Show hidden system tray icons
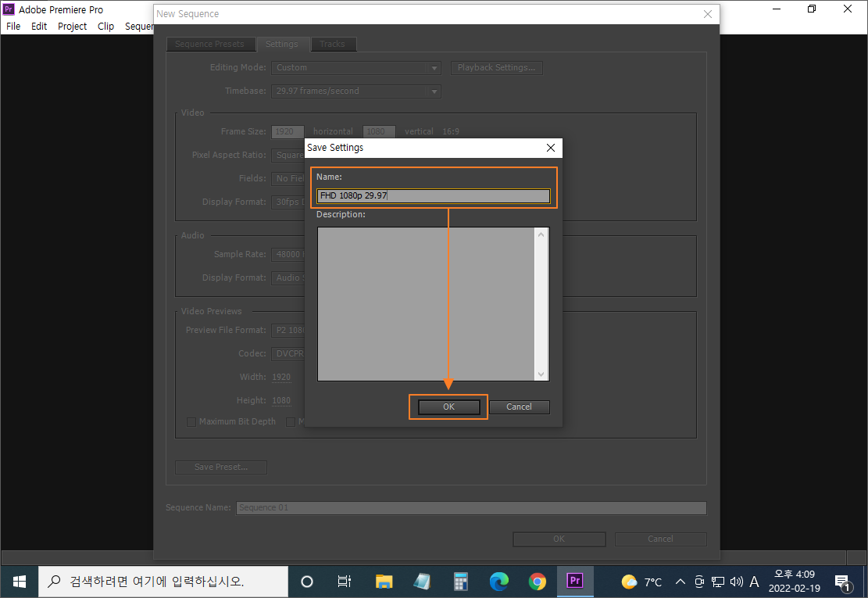Viewport: 868px width, 598px height. point(680,582)
